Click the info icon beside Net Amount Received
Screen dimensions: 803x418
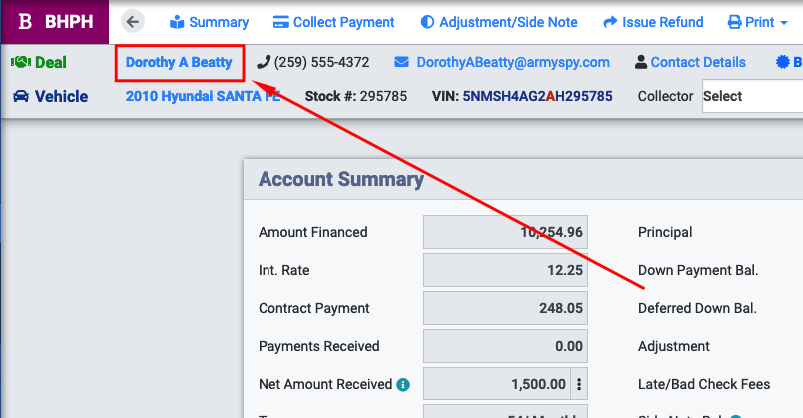pos(403,384)
